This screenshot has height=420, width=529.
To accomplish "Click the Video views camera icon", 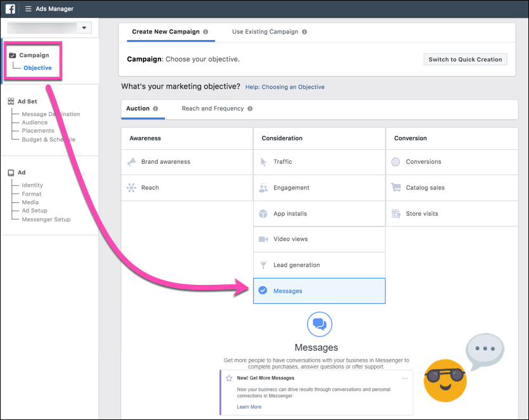I will tap(263, 239).
